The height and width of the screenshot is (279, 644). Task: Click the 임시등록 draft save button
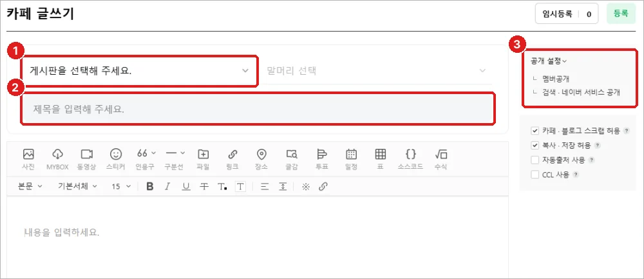click(557, 14)
